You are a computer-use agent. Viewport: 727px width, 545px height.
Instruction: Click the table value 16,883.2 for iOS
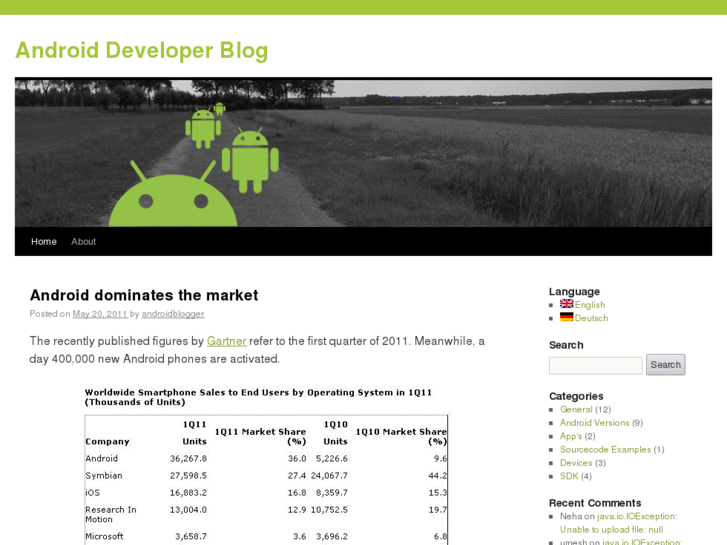pos(188,493)
